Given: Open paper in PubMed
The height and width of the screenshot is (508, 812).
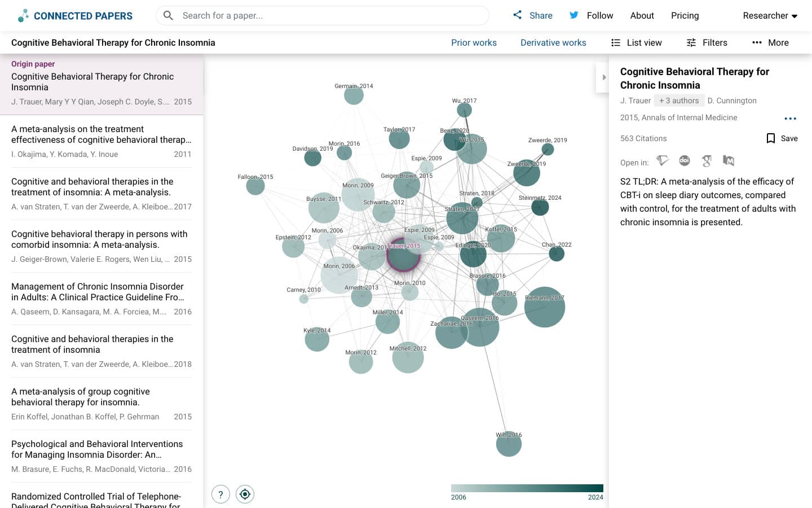Looking at the screenshot, I should (x=729, y=161).
